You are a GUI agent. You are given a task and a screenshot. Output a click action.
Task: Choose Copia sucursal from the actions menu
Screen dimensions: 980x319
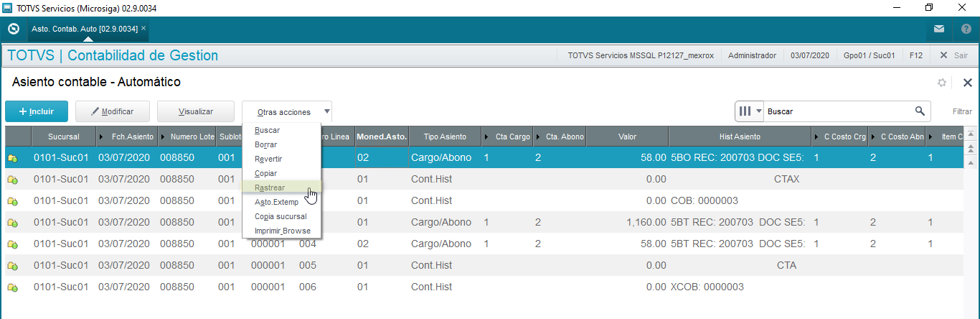[281, 216]
